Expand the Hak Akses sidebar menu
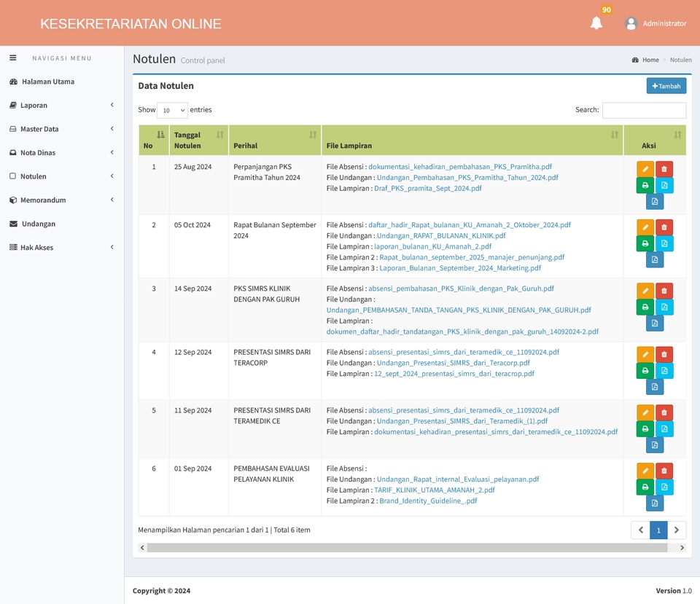Screen dimensions: 700x604 coord(62,248)
